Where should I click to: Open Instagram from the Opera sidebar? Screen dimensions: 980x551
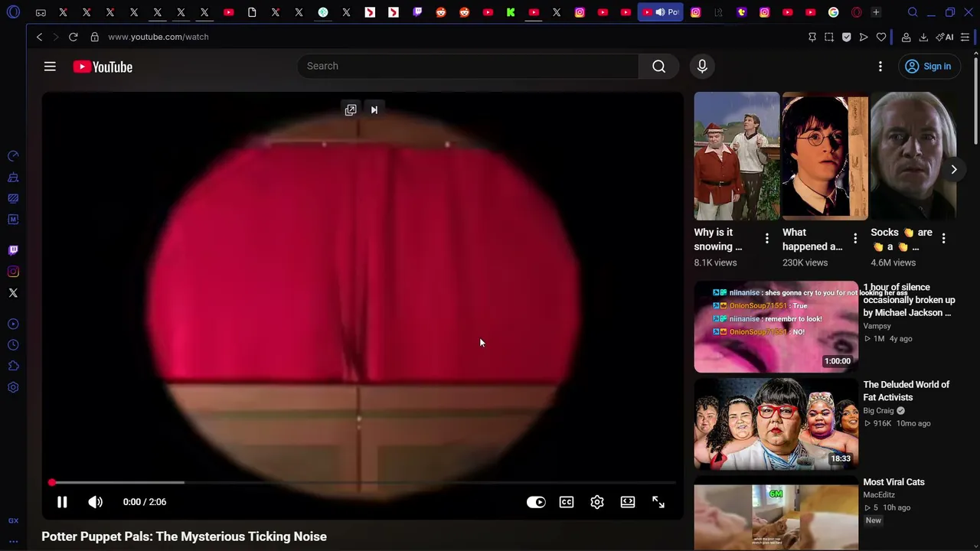pos(13,272)
